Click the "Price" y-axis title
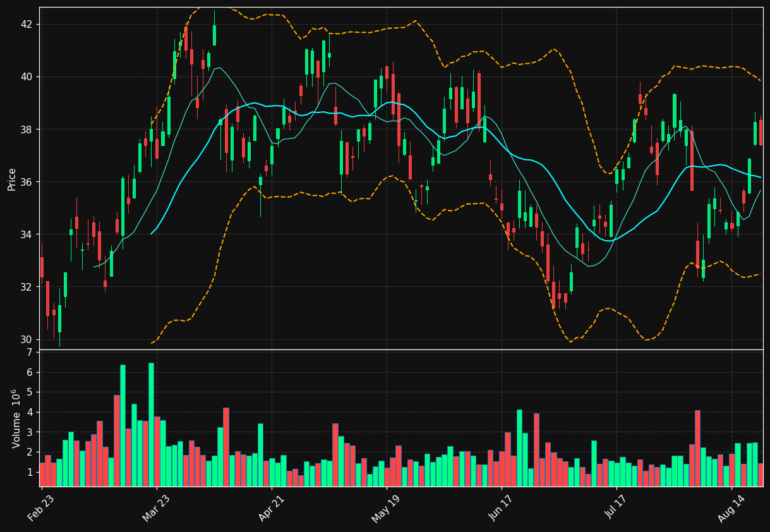This screenshot has height=532, width=770. (11, 179)
